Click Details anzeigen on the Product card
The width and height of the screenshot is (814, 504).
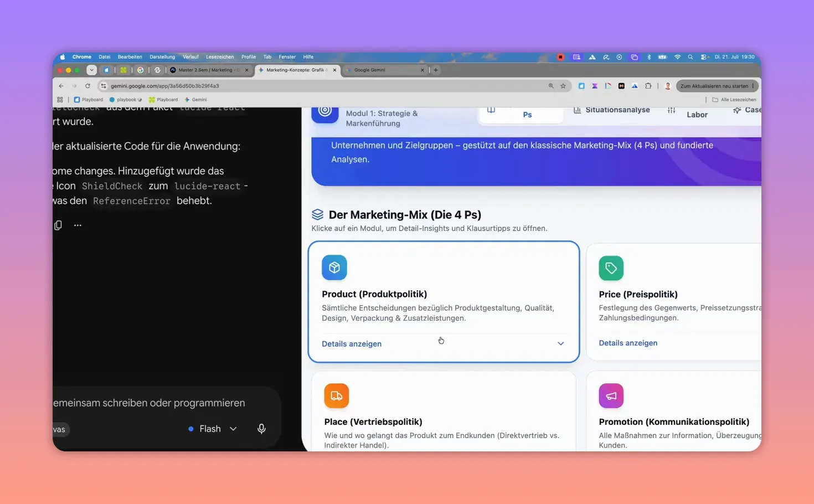tap(352, 344)
